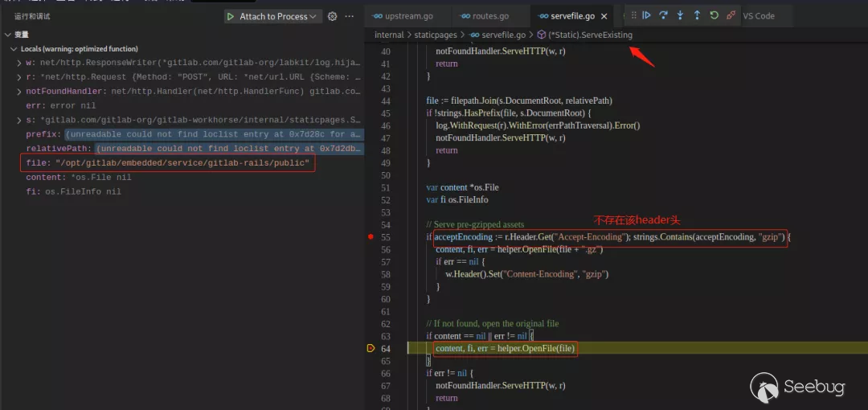Click the Step Out debug icon
This screenshot has width=868, height=410.
(697, 15)
